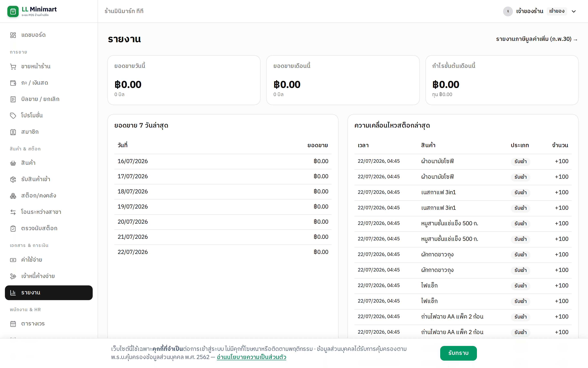Click the 17/07/2026 date row
The height and width of the screenshot is (368, 588).
223,176
